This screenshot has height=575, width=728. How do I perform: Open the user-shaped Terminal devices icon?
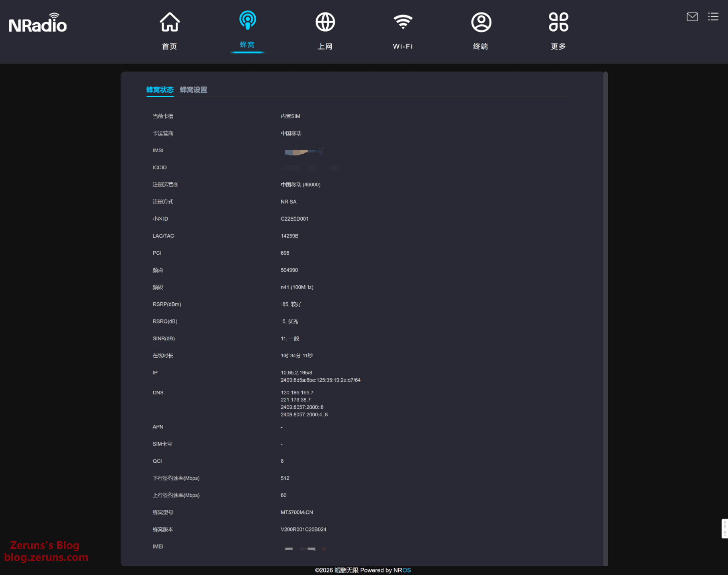(x=481, y=22)
